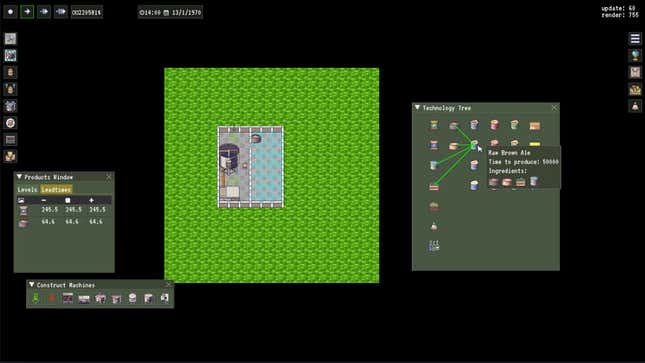The height and width of the screenshot is (363, 645).
Task: Set normal speed with single arrow button
Action: pos(27,12)
